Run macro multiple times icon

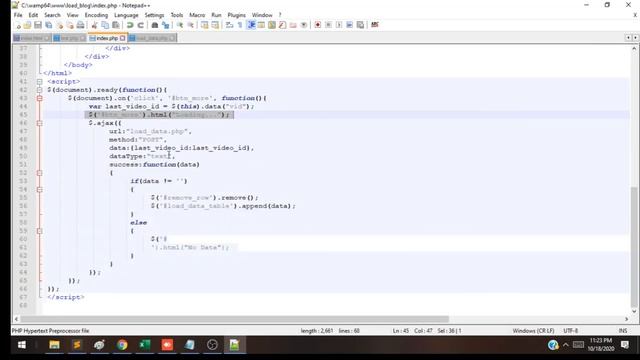pyautogui.click(x=349, y=25)
